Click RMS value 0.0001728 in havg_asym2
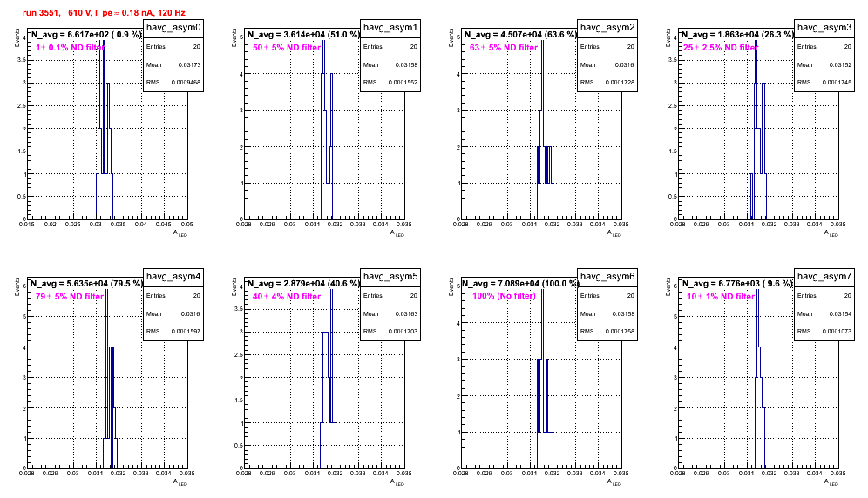Screen dimensions: 868x498 (x=620, y=83)
